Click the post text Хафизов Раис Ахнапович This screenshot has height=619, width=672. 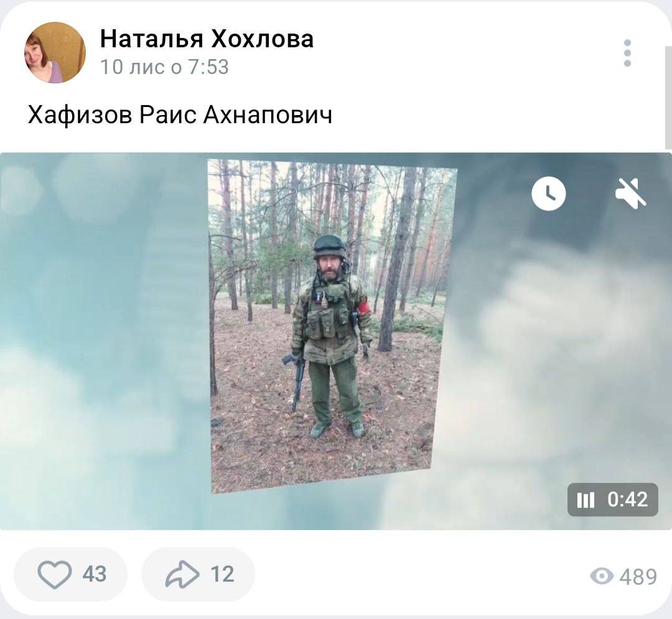point(180,115)
